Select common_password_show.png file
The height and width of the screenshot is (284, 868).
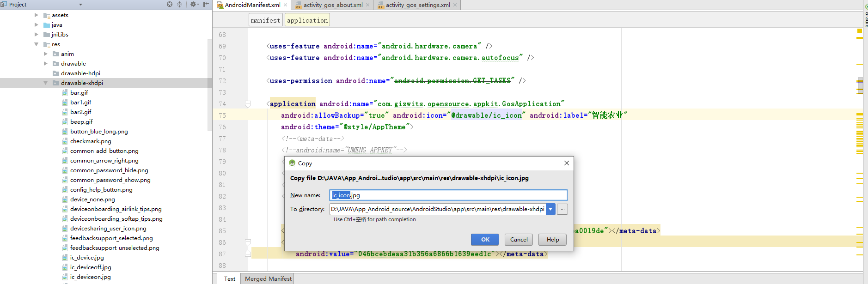click(x=110, y=180)
